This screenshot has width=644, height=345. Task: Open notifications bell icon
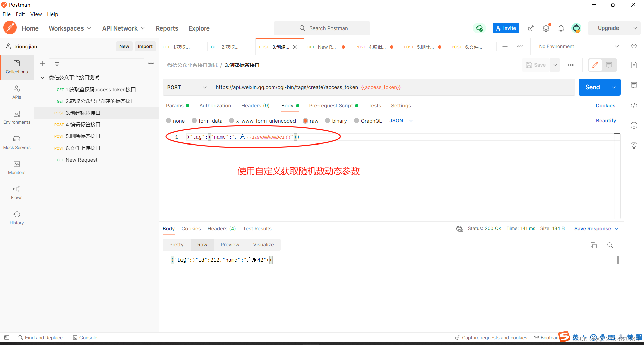(x=561, y=28)
